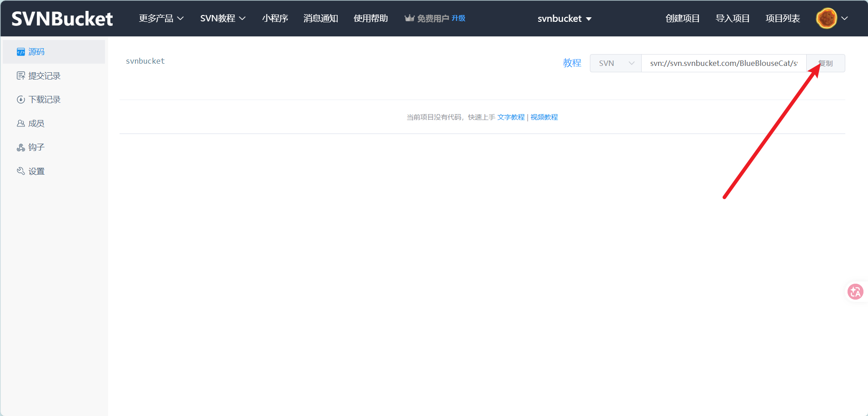The width and height of the screenshot is (868, 416).
Task: Click the pink translate floating icon
Action: click(x=855, y=292)
